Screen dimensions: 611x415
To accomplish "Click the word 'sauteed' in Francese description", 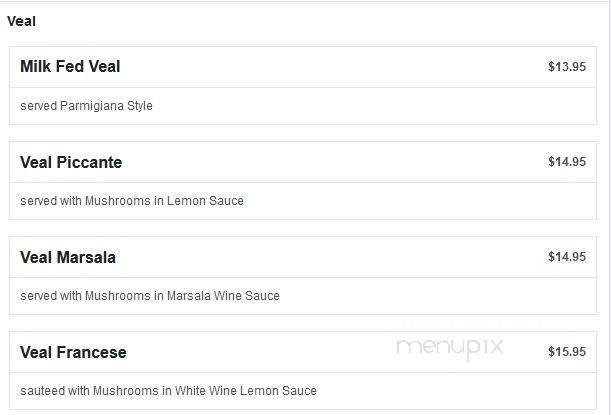I will click(42, 391).
